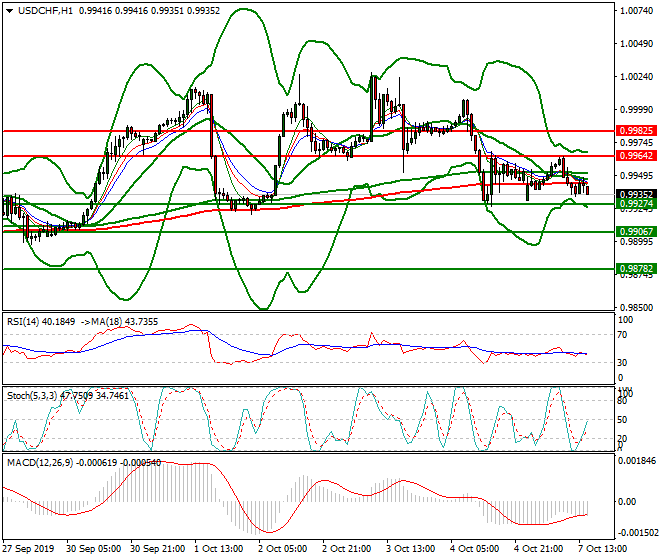The height and width of the screenshot is (560, 660).
Task: Select the 2 Oct 05:00 time axis label
Action: coord(282,549)
